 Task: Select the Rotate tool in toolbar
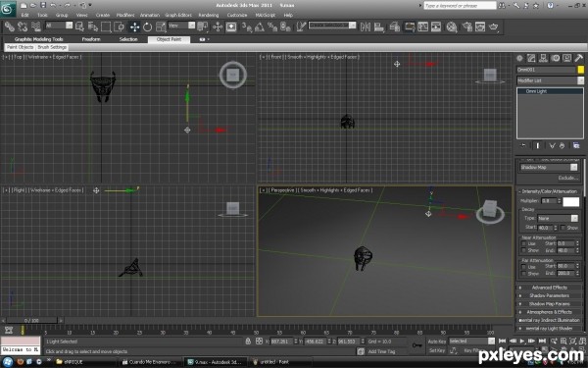[147, 26]
